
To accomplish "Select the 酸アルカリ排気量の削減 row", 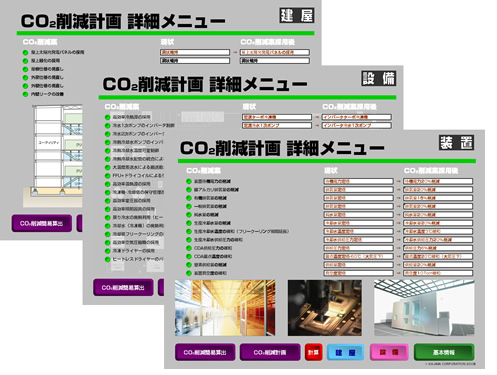I will [216, 190].
